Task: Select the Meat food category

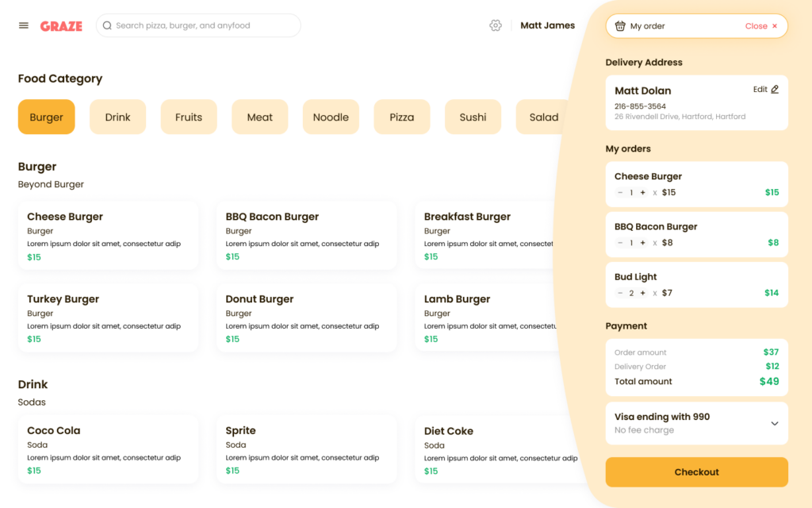Action: click(x=259, y=117)
